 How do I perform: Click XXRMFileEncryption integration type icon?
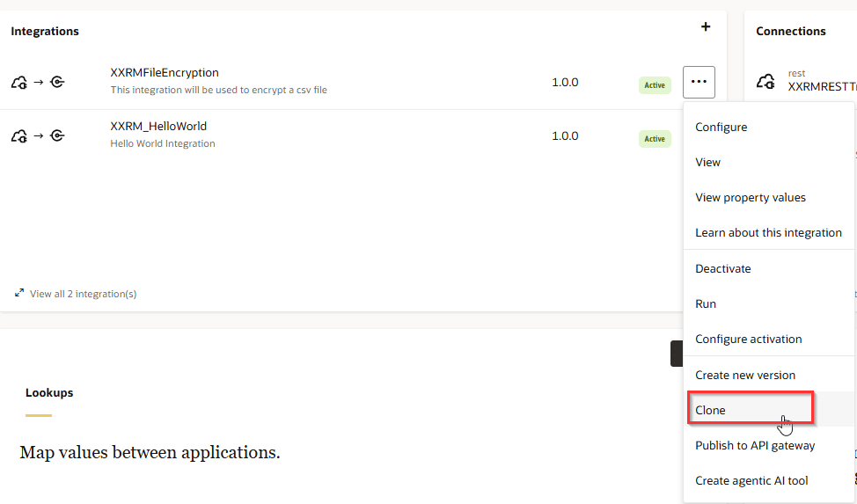coord(38,83)
